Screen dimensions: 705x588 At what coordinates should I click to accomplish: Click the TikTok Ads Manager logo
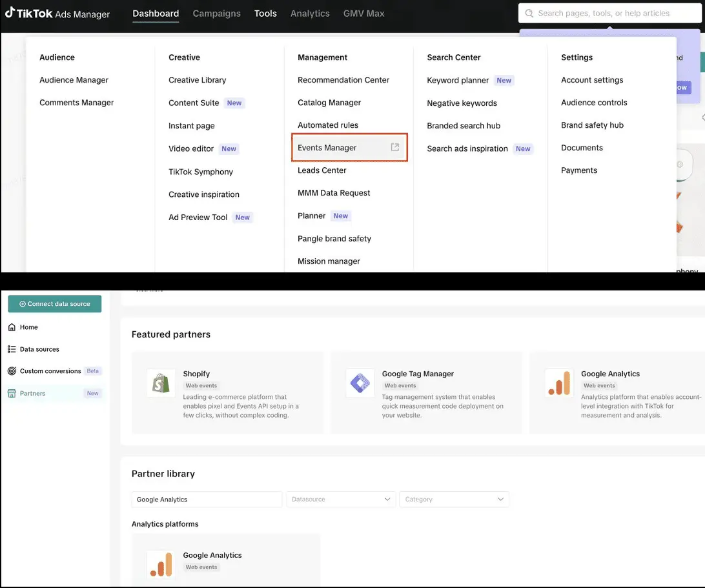point(57,14)
